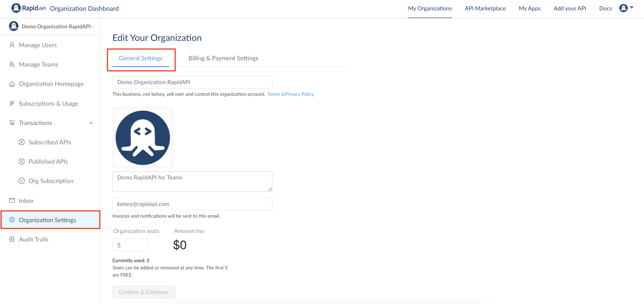Image resolution: width=644 pixels, height=304 pixels.
Task: Click the Inbox envelope icon
Action: (12, 201)
